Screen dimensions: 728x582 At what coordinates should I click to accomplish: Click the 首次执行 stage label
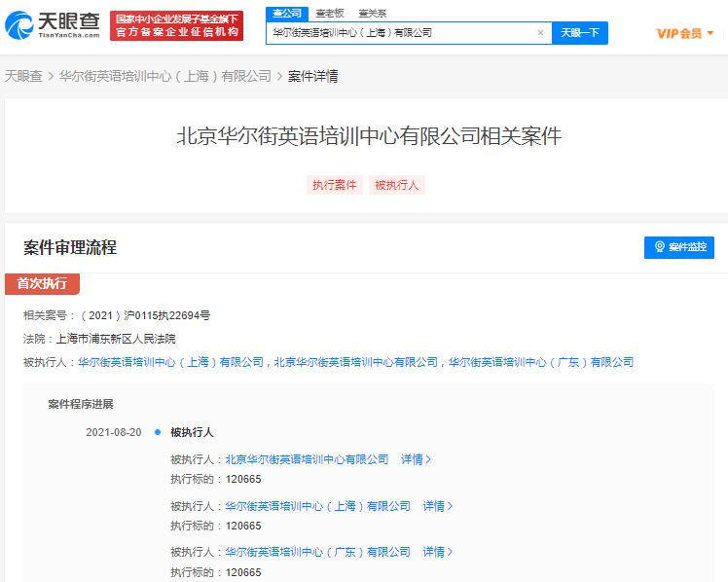(x=42, y=283)
